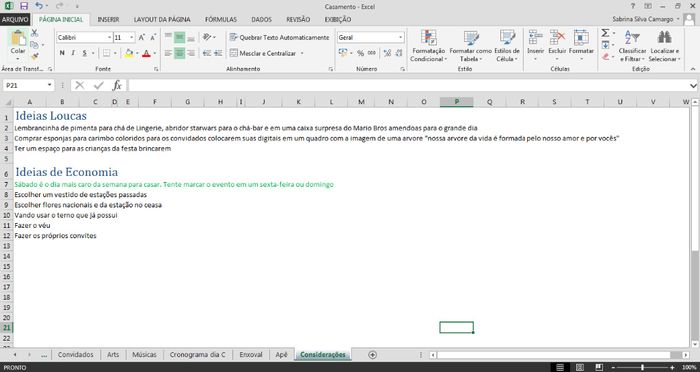This screenshot has height=372, width=700.
Task: Open Formatar como Tabela gallery
Action: coord(470,46)
